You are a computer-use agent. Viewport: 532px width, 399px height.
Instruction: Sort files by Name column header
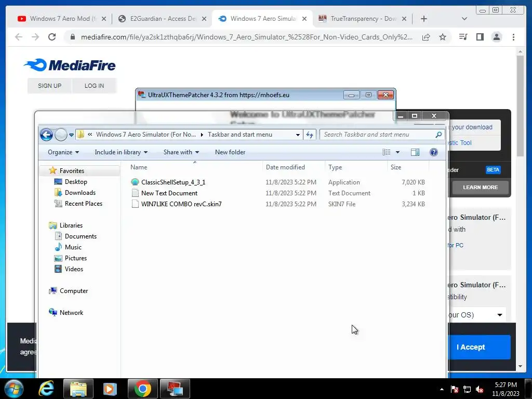pyautogui.click(x=194, y=167)
